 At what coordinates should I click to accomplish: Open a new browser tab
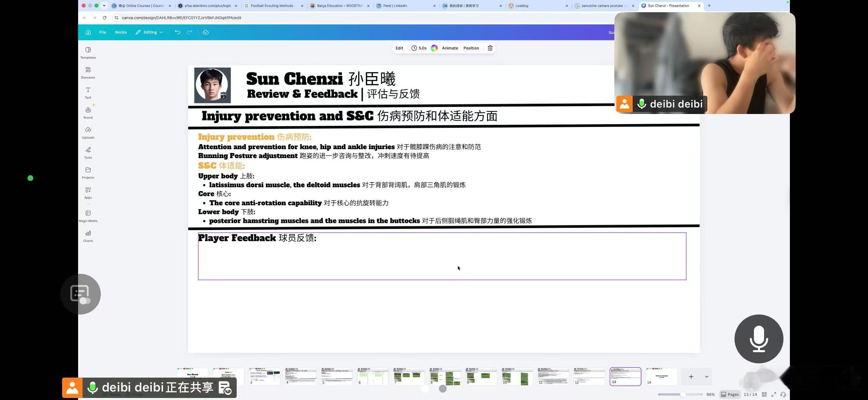pos(709,5)
